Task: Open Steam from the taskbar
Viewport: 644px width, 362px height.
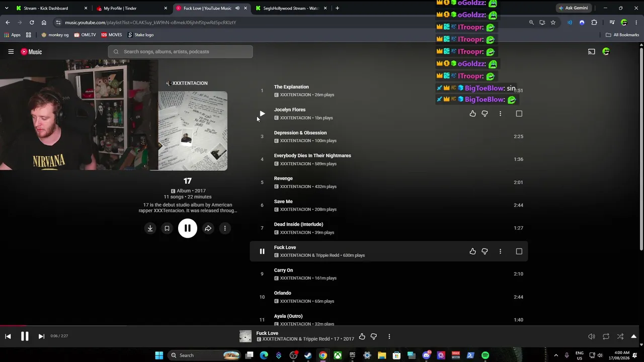Action: [x=308, y=355]
